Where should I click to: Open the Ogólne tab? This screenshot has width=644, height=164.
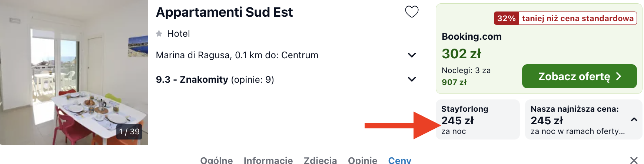216,160
